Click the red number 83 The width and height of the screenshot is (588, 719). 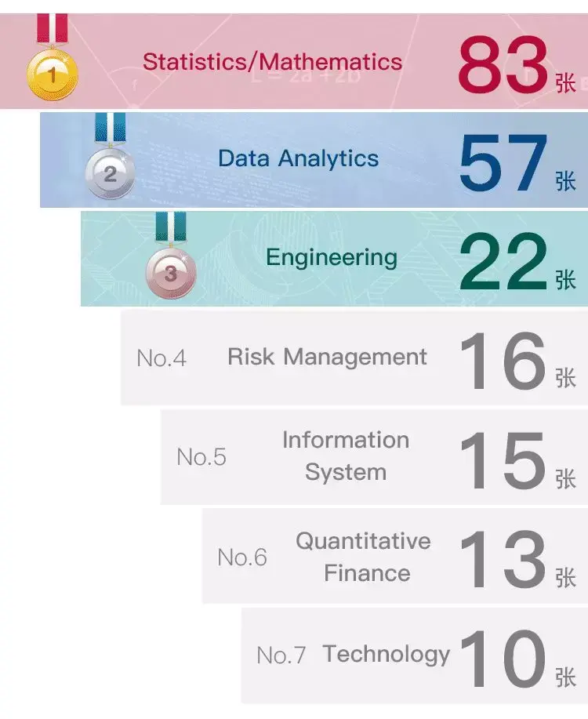pyautogui.click(x=503, y=64)
